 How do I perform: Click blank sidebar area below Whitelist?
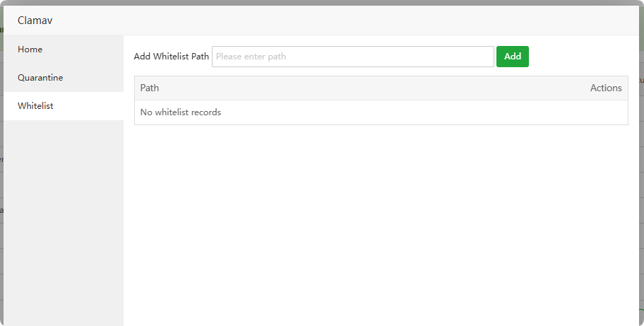(x=64, y=219)
